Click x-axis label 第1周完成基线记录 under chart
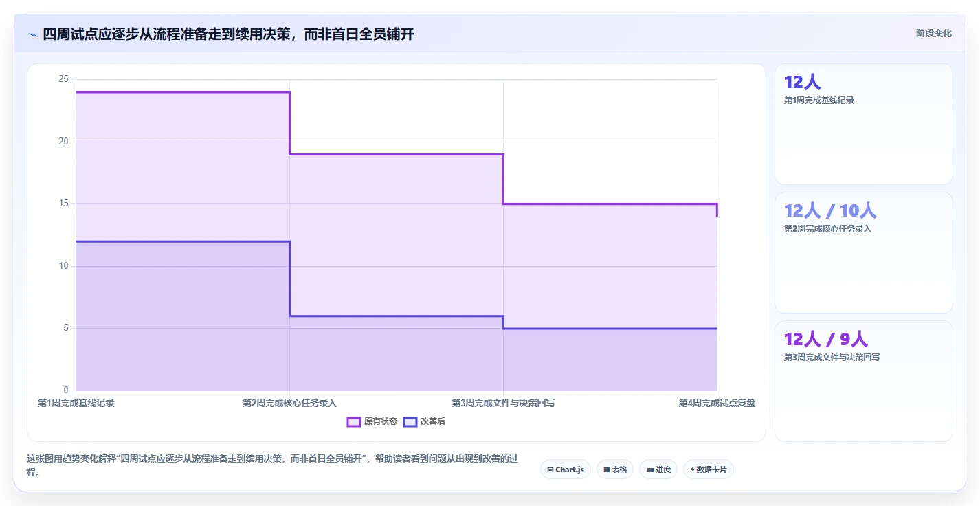Image resolution: width=980 pixels, height=506 pixels. [x=76, y=403]
